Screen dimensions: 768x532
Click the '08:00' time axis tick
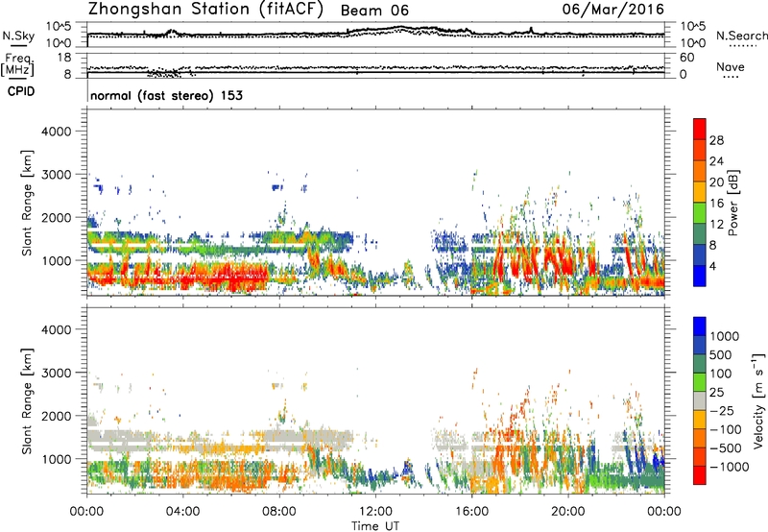pyautogui.click(x=279, y=512)
